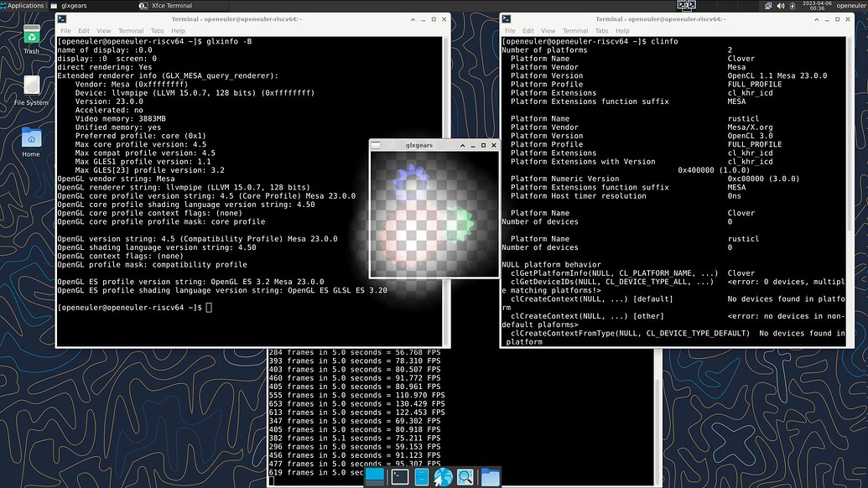
Task: Open the Trash desktop icon
Action: pos(31,37)
